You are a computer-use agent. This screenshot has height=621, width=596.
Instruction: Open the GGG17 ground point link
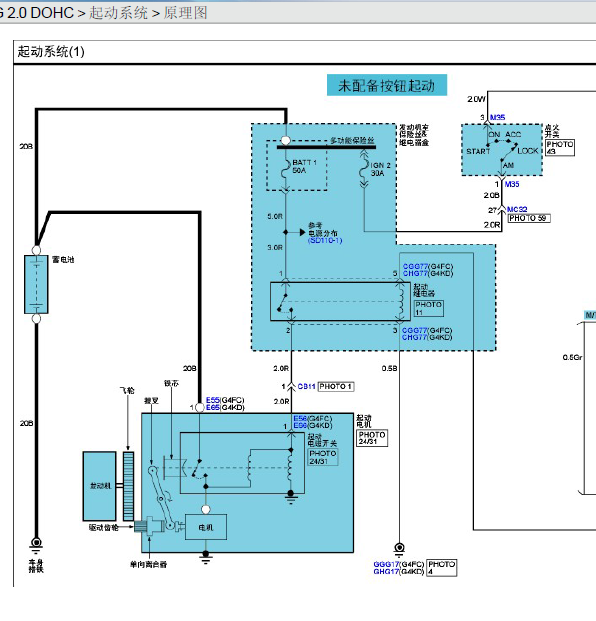click(x=386, y=564)
